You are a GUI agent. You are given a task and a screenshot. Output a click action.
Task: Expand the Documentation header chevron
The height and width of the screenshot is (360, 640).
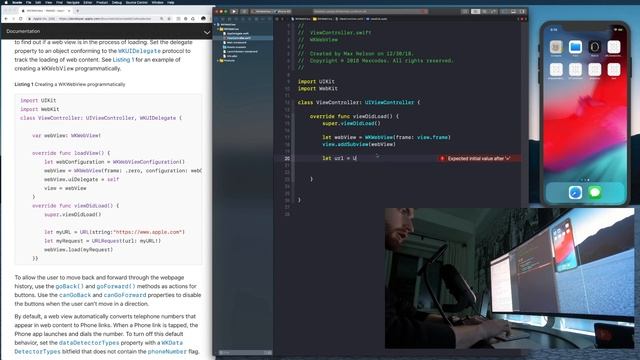pyautogui.click(x=207, y=32)
